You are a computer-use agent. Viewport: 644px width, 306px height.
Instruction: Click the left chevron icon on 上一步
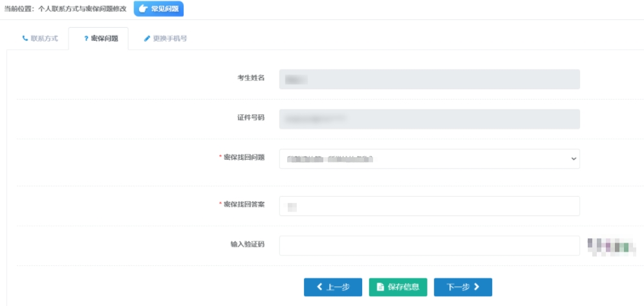pyautogui.click(x=319, y=287)
